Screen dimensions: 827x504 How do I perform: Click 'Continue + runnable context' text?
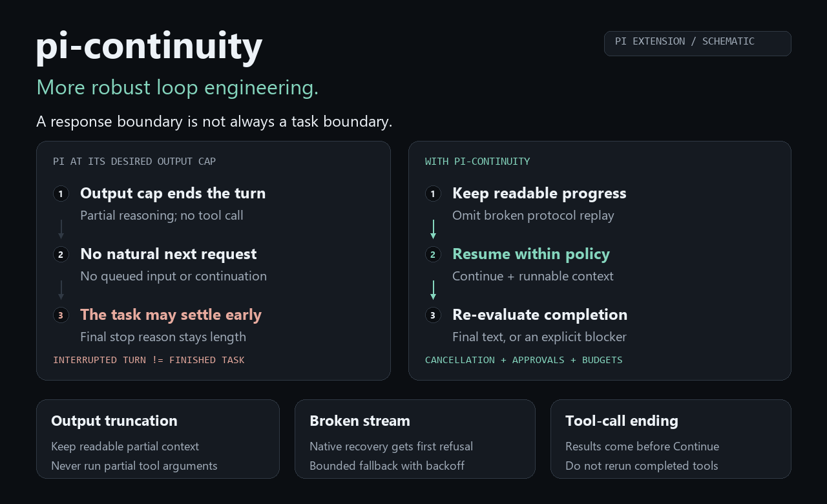click(x=532, y=276)
